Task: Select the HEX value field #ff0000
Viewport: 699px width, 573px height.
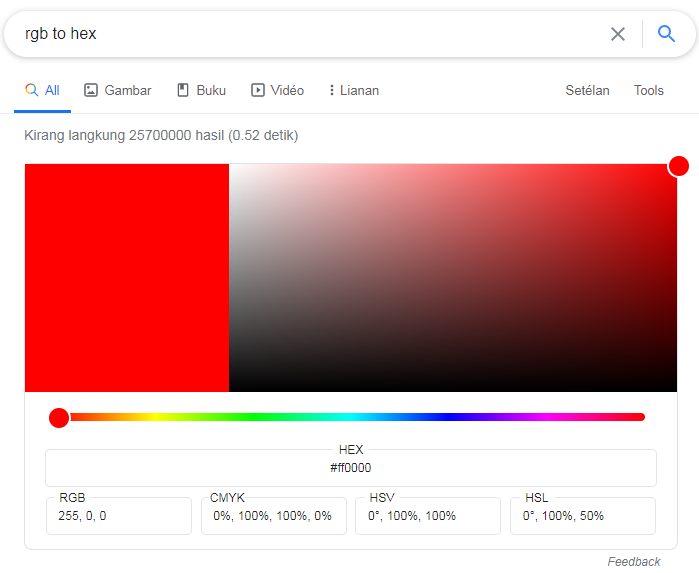Action: click(351, 468)
